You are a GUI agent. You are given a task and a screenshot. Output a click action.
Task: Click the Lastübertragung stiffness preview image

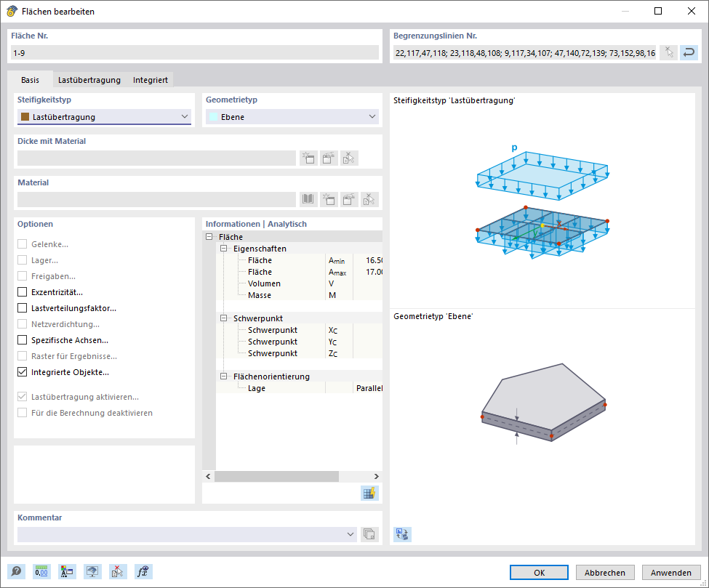point(542,201)
